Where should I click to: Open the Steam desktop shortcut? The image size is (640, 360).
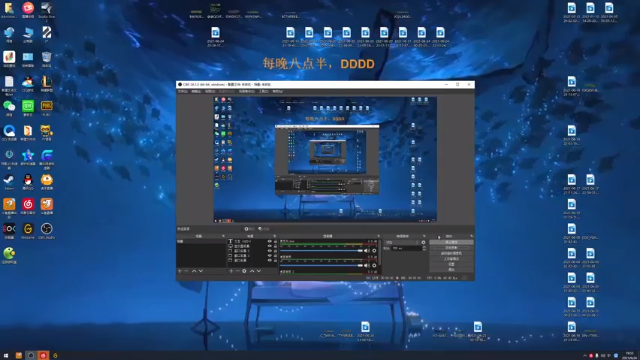9,182
